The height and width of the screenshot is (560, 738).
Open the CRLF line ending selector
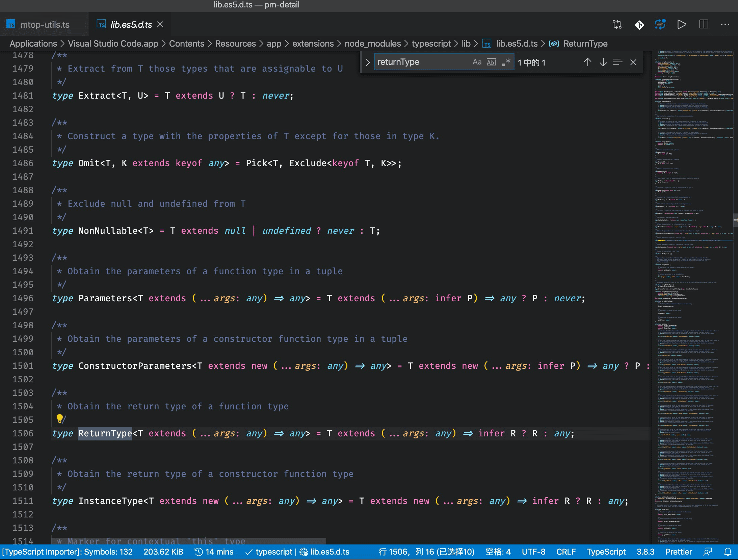(566, 552)
